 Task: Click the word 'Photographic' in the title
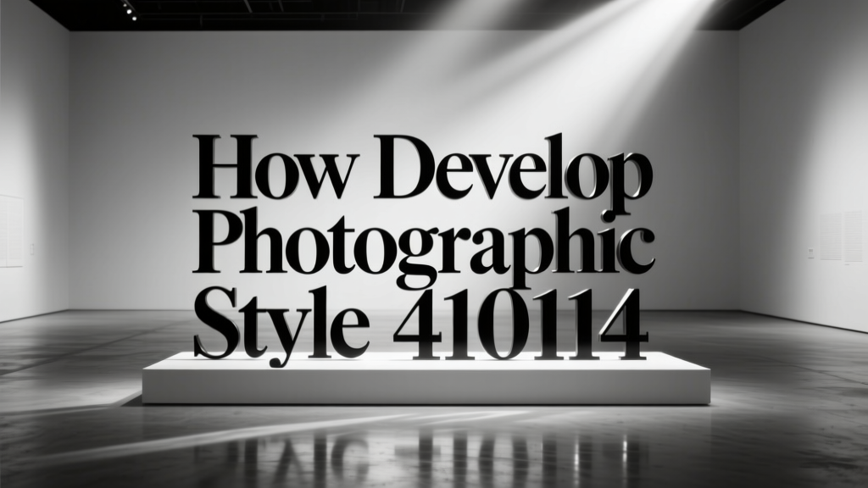[x=424, y=248]
